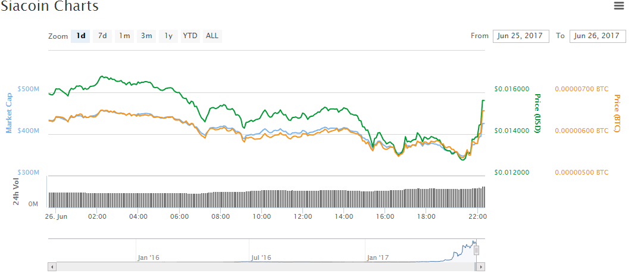Click the Market Cap axis title
The image size is (644, 273).
8,113
